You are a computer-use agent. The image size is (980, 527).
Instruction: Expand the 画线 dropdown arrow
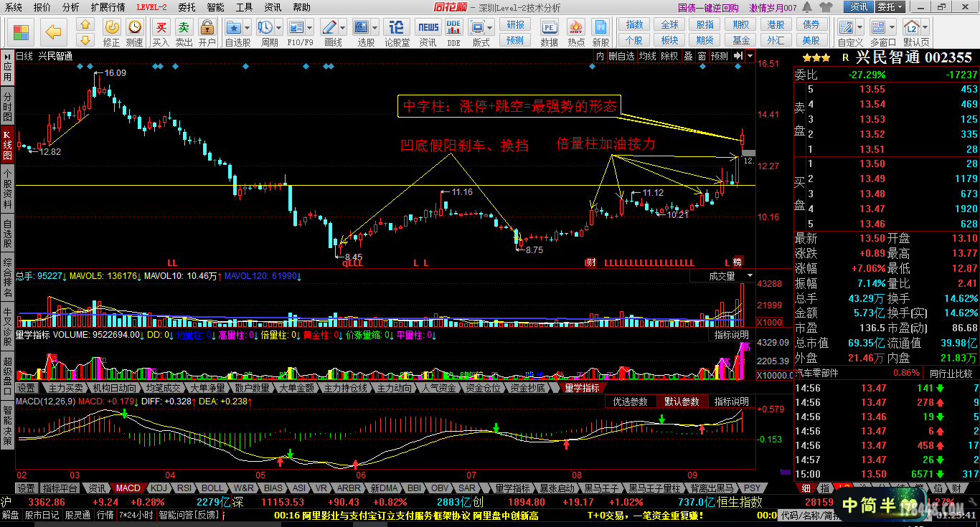(342, 28)
